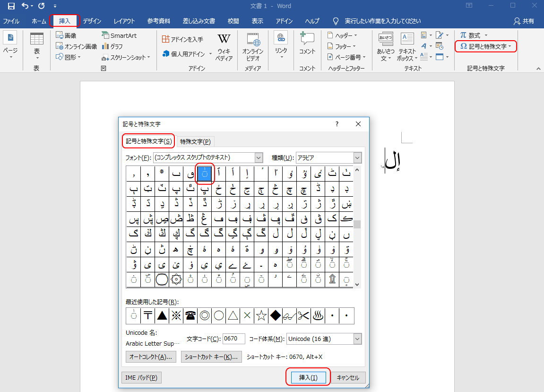
Task: Open the オートコレクト settings
Action: [151, 357]
